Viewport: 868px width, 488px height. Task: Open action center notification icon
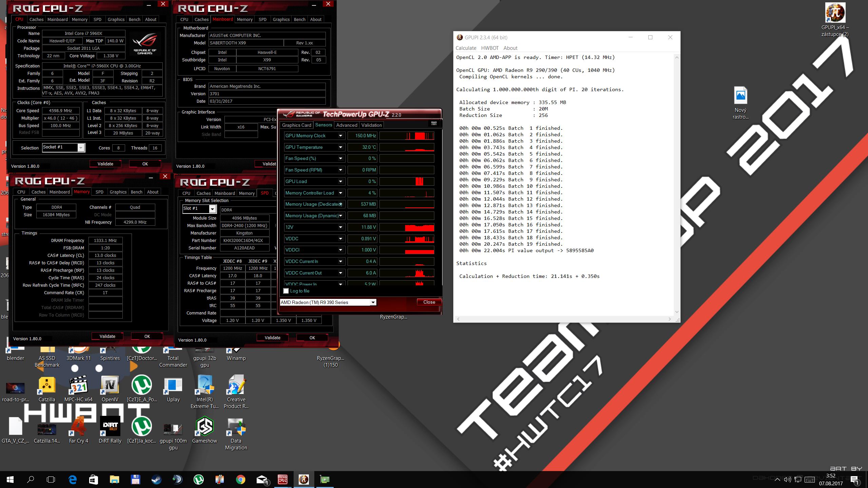[854, 480]
